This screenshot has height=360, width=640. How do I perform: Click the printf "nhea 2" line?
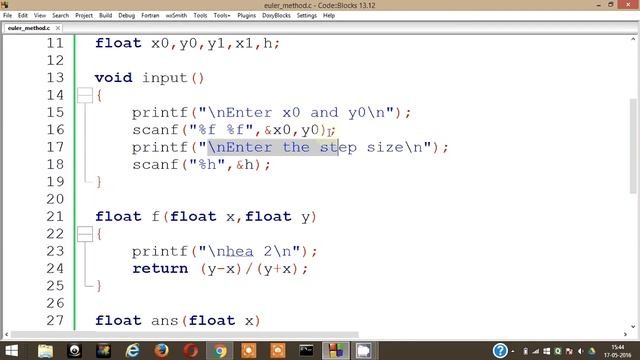224,251
